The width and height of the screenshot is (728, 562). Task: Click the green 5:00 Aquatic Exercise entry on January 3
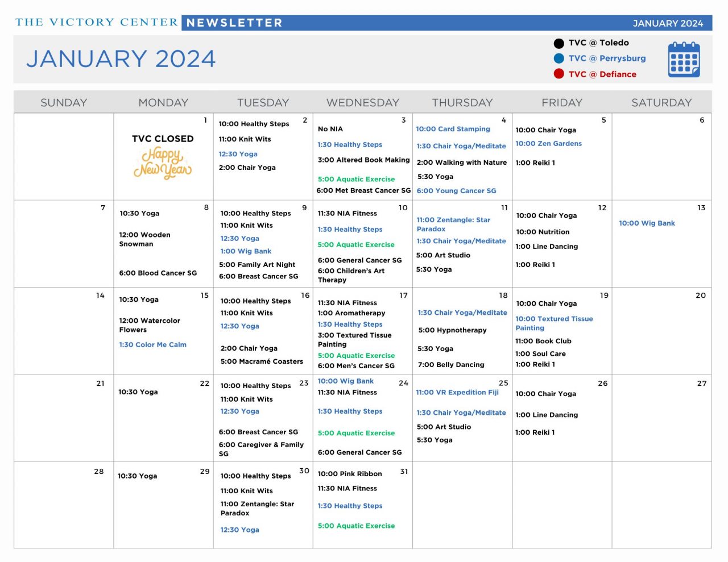357,179
